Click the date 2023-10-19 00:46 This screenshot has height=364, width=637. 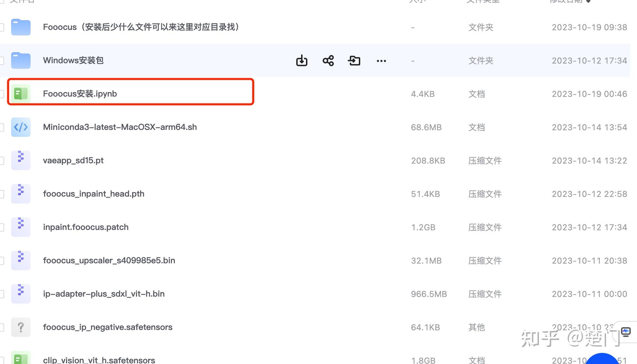[589, 94]
